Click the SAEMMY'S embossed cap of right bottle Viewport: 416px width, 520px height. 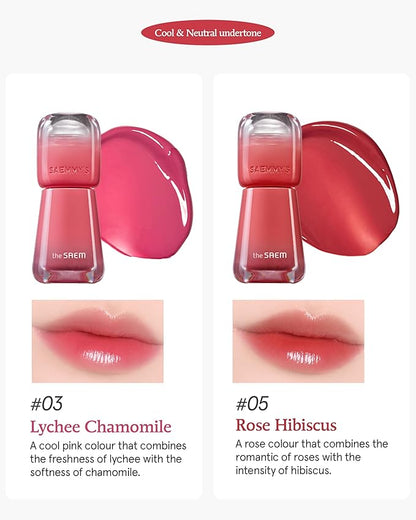coord(270,169)
